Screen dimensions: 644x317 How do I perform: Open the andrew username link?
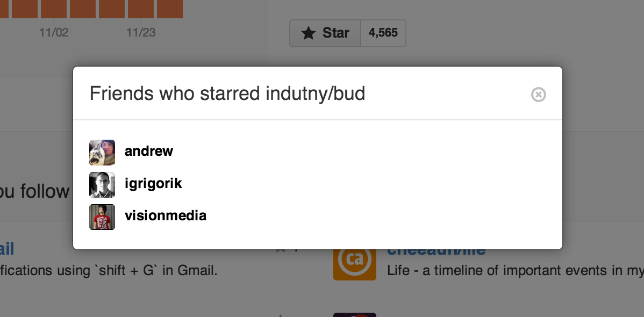[149, 152]
